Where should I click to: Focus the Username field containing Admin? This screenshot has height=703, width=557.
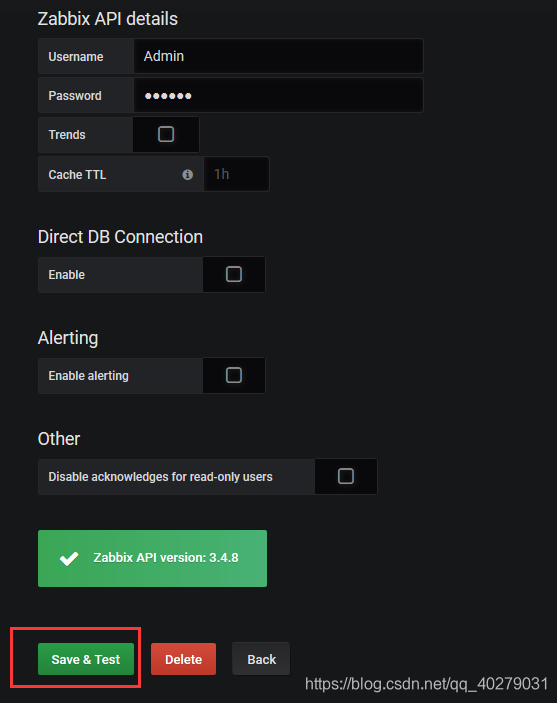[x=278, y=56]
